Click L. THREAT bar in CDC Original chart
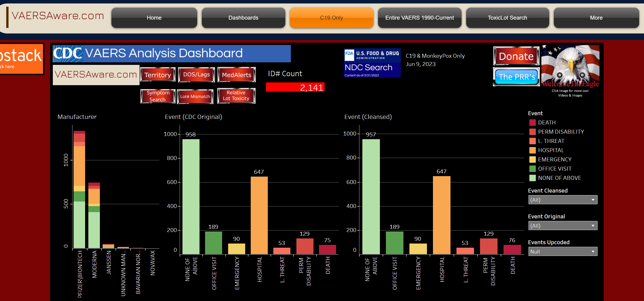 pyautogui.click(x=282, y=251)
